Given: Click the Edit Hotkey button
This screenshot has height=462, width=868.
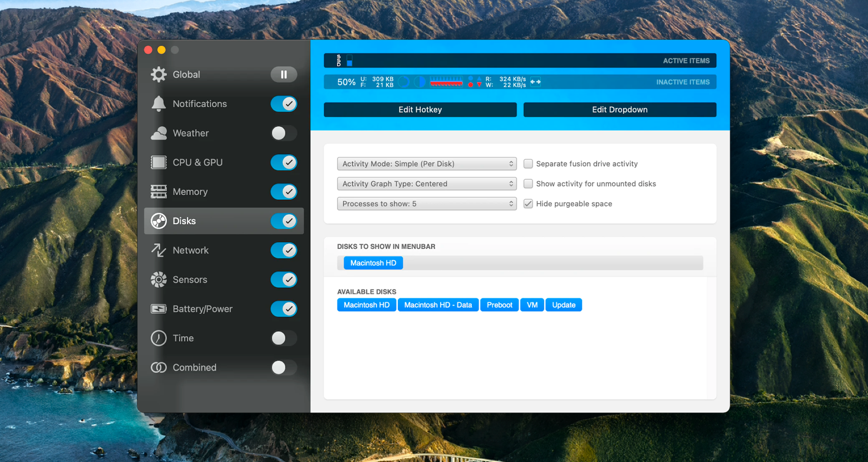Looking at the screenshot, I should 420,110.
